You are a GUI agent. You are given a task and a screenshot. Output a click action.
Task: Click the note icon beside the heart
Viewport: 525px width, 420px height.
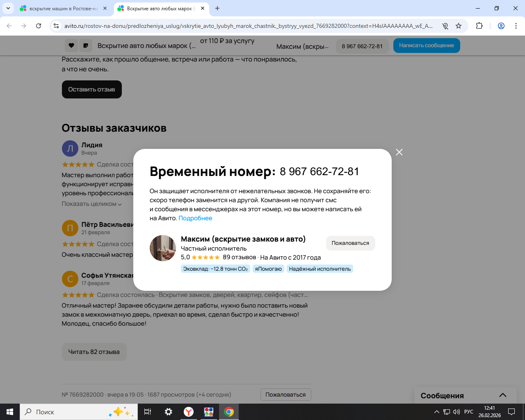click(x=86, y=46)
